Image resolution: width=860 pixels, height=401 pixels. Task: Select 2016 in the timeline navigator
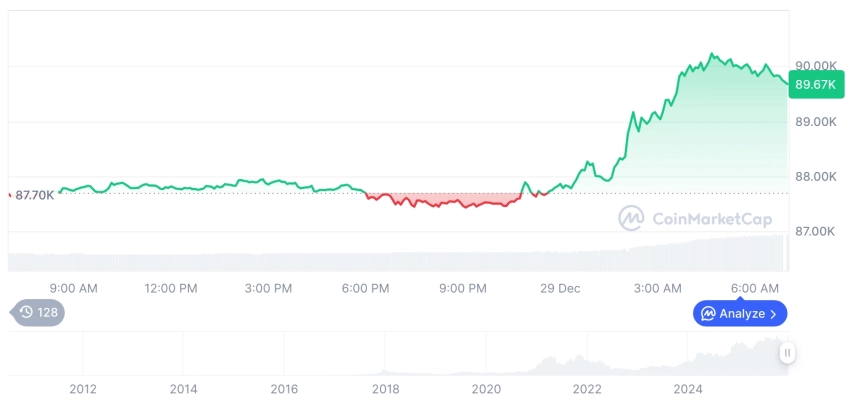(285, 388)
